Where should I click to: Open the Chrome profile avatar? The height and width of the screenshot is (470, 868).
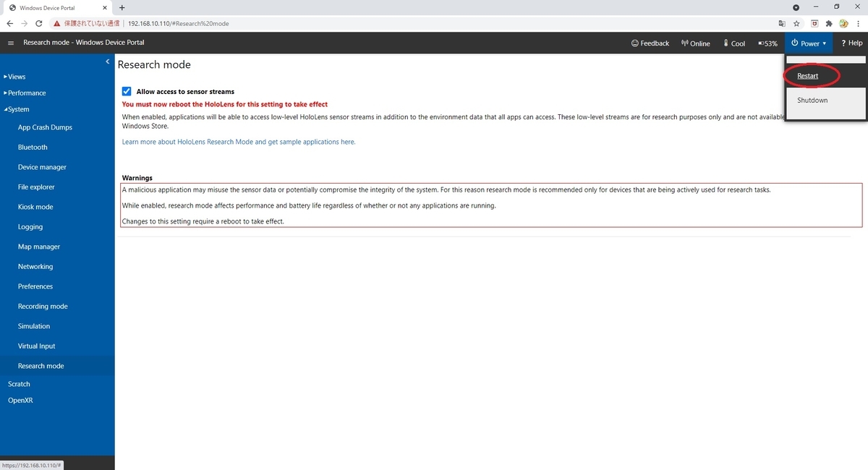[x=843, y=23]
